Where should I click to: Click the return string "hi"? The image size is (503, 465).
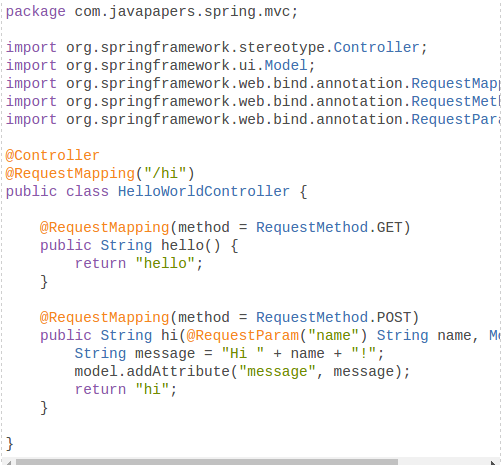click(152, 390)
